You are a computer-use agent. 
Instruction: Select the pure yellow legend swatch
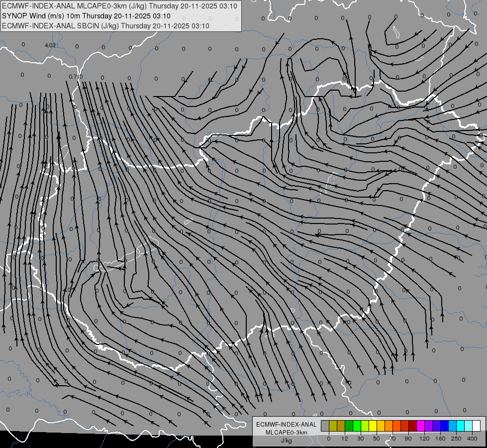(373, 426)
